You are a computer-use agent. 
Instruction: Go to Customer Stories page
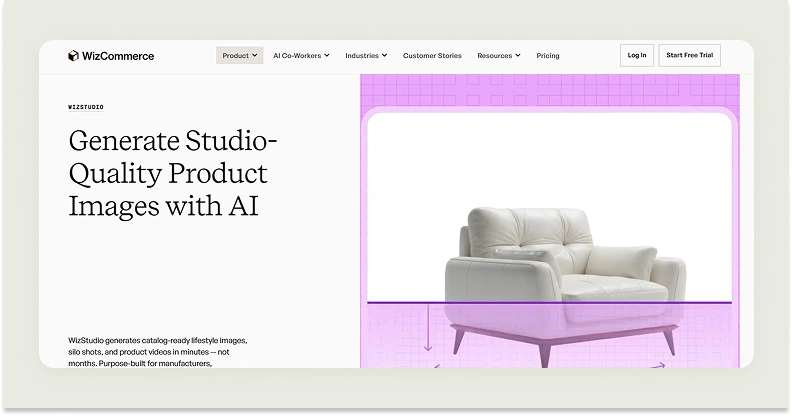pos(432,56)
